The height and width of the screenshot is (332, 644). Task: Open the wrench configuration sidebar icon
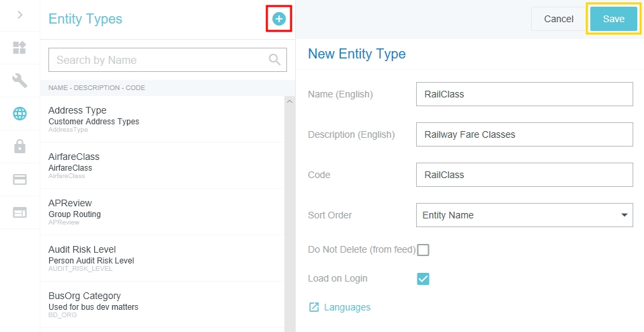click(x=19, y=81)
